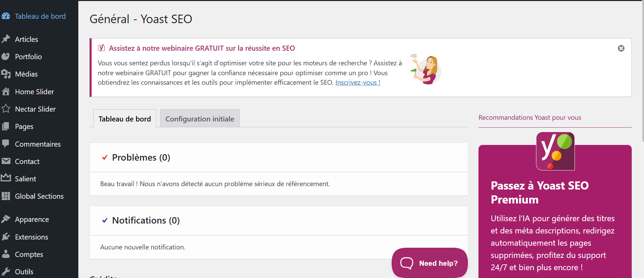Open Salient theme options menu
The width and height of the screenshot is (644, 278).
pos(26,179)
